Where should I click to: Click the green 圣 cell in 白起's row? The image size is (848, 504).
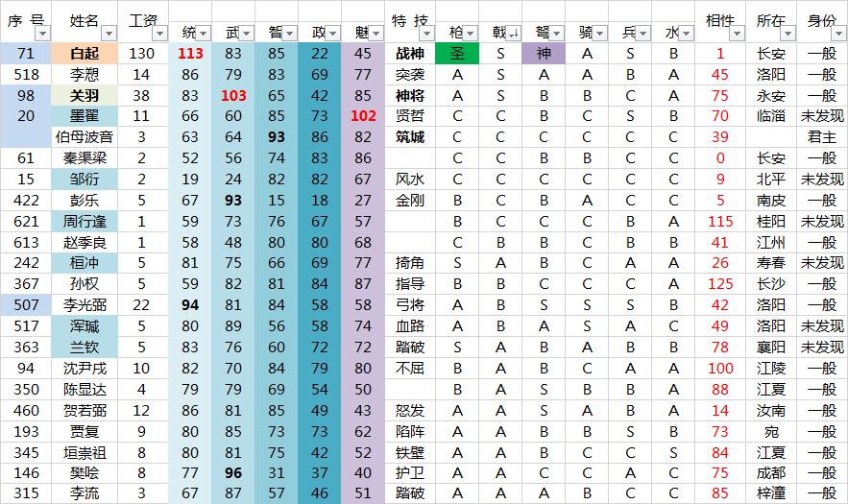(457, 54)
